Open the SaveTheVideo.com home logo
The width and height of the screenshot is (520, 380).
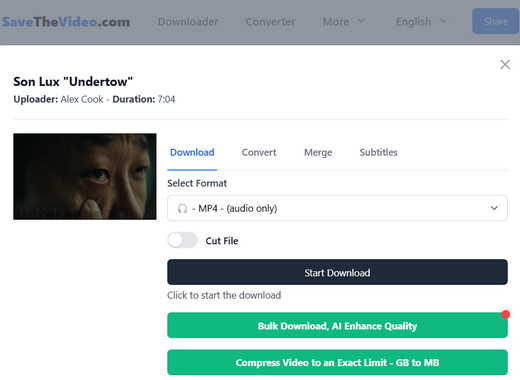click(66, 22)
